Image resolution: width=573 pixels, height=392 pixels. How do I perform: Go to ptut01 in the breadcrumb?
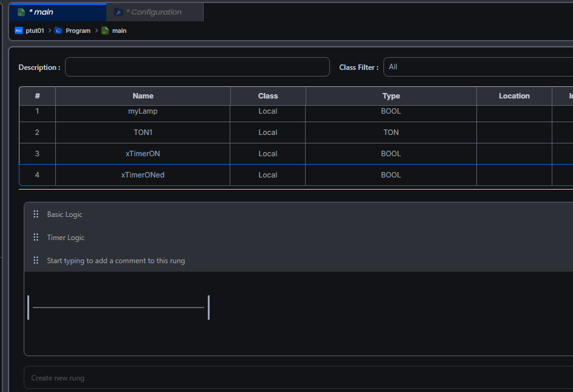click(x=35, y=30)
